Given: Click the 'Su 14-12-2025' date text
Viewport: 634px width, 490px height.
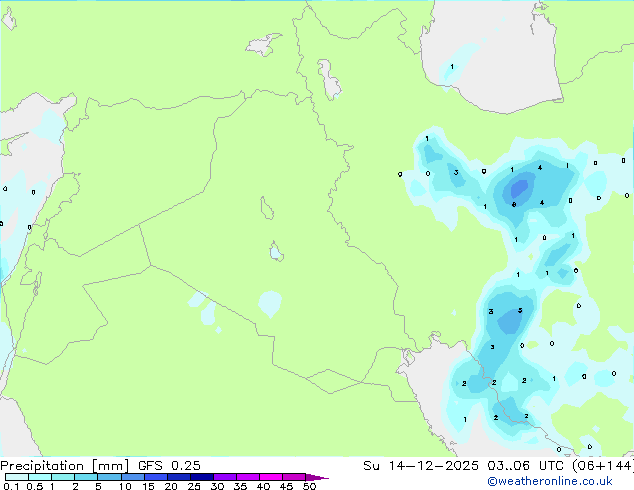Looking at the screenshot, I should pos(421,466).
